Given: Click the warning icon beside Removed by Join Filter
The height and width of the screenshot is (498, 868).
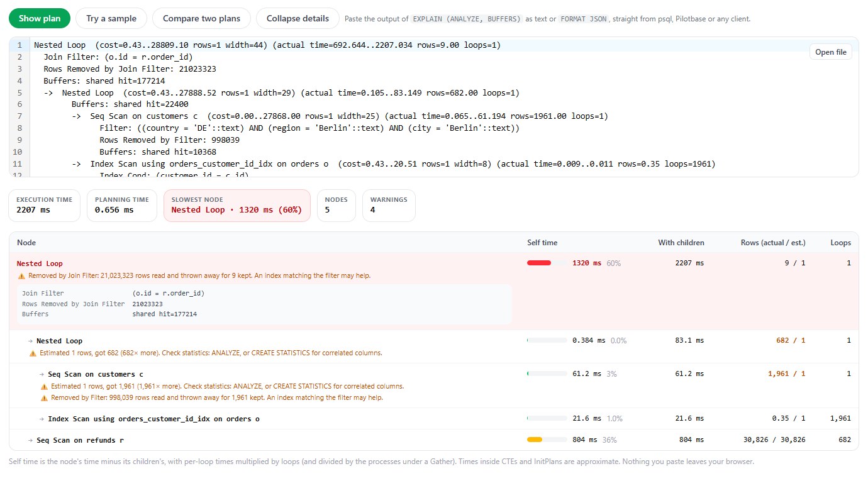Looking at the screenshot, I should (21, 276).
